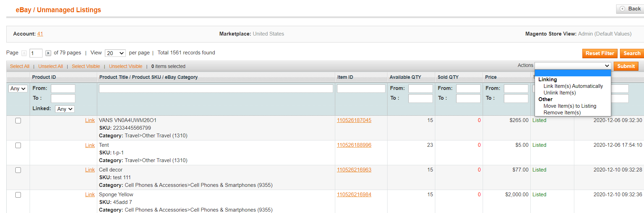Sort by Price column header
The width and height of the screenshot is (644, 213).
click(x=491, y=77)
